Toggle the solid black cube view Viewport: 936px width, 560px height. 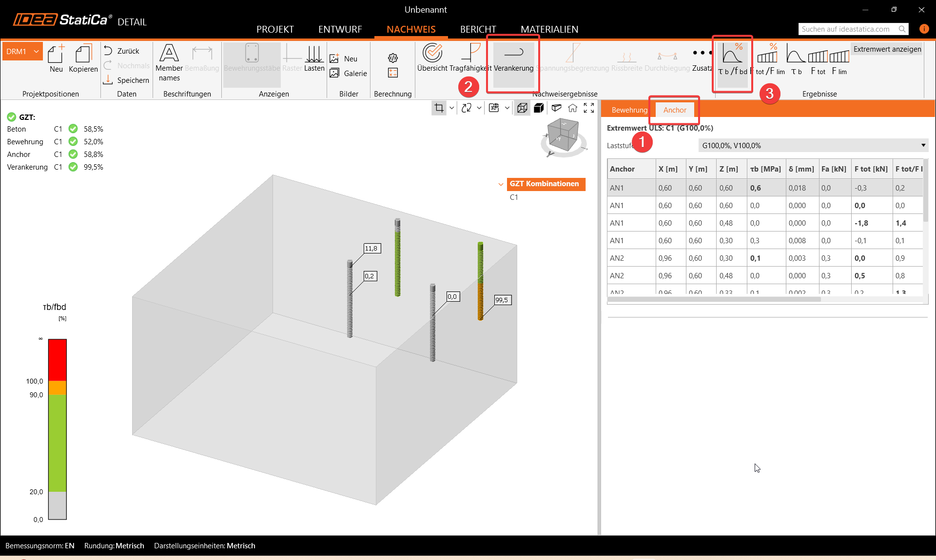pyautogui.click(x=539, y=108)
